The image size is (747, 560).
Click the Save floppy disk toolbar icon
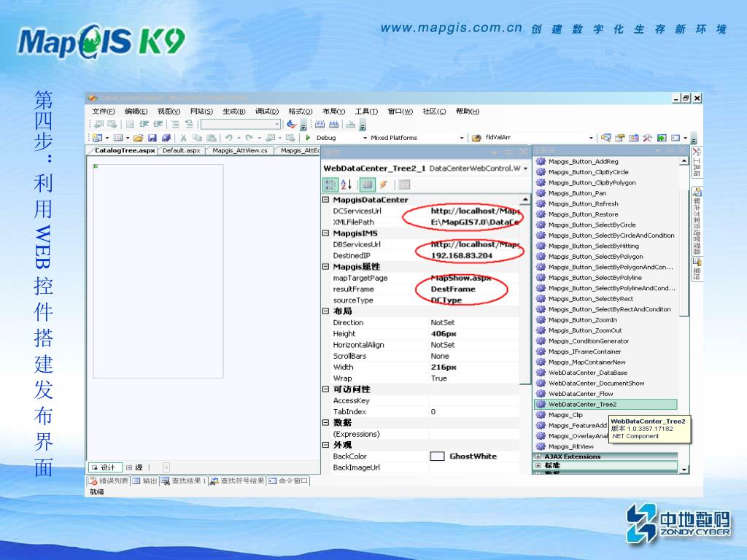[x=152, y=138]
